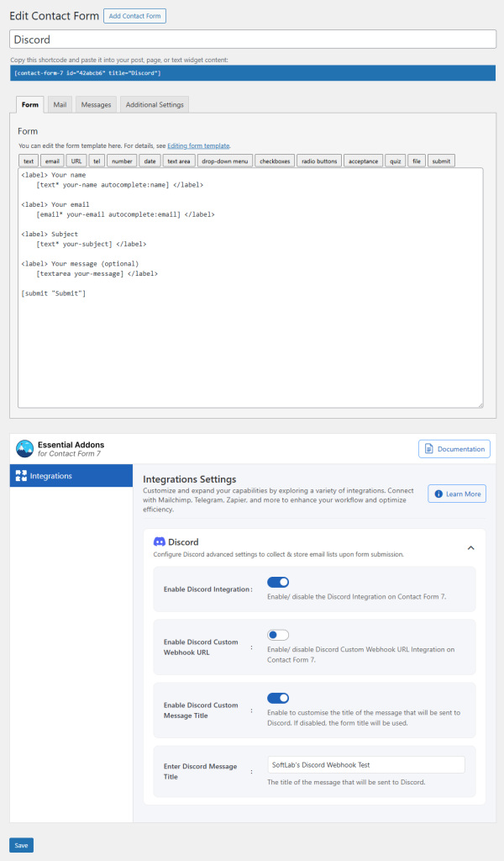Click the Add Contact Form button

pyautogui.click(x=135, y=16)
